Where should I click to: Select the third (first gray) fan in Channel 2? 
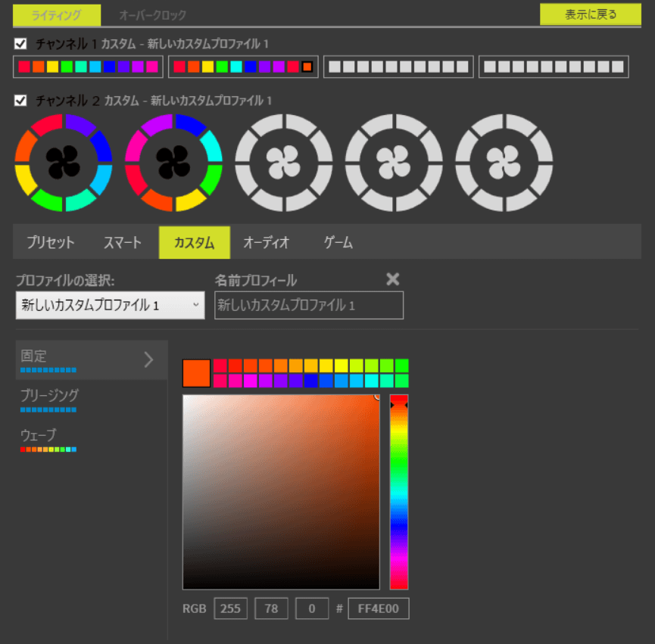[x=284, y=163]
